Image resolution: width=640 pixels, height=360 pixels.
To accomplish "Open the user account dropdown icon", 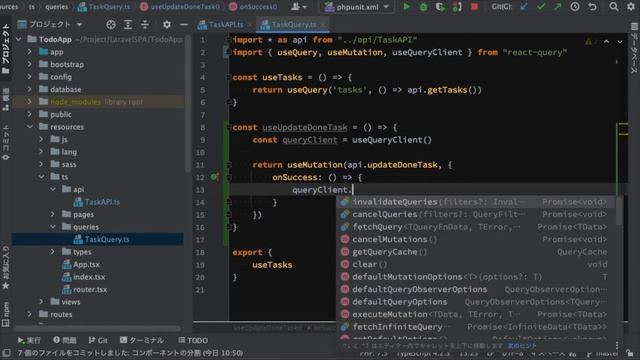I will [x=299, y=7].
